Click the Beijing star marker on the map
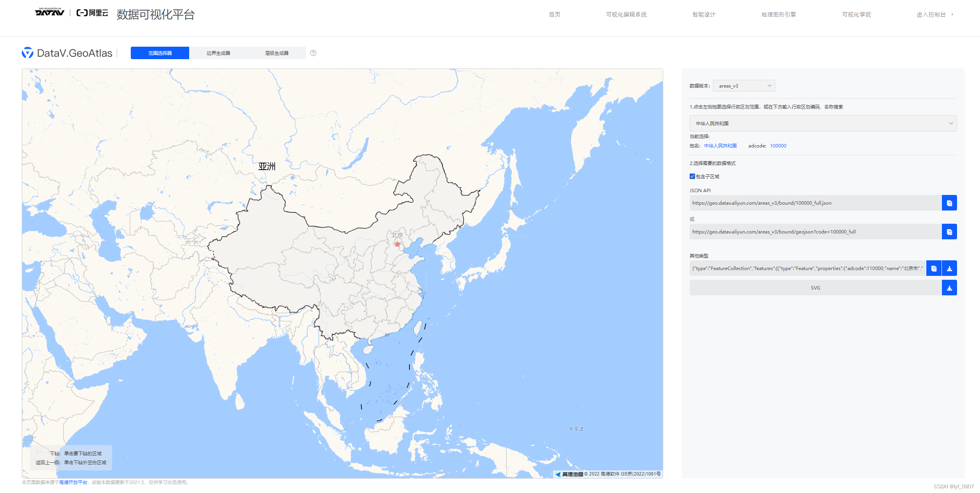980x493 pixels. 397,244
